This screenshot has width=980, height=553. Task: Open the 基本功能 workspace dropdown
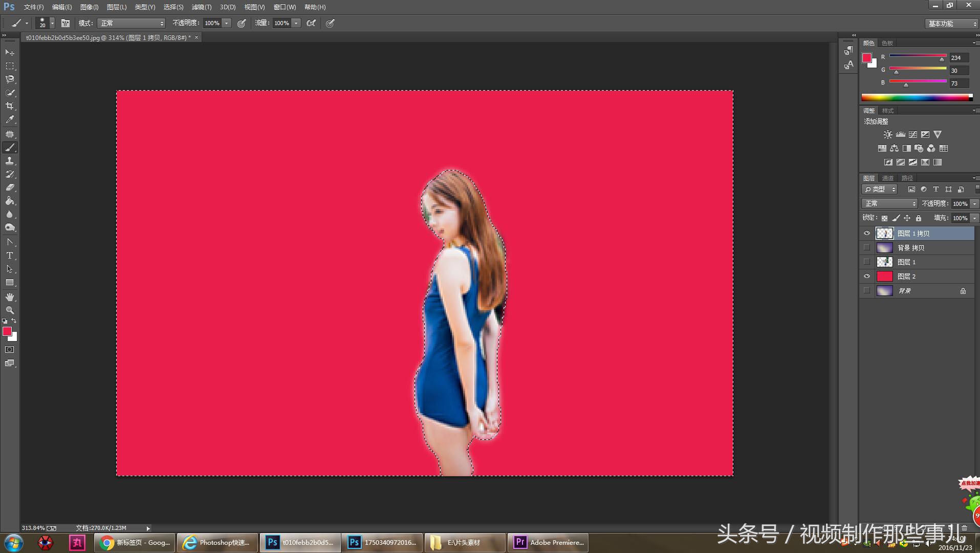951,24
